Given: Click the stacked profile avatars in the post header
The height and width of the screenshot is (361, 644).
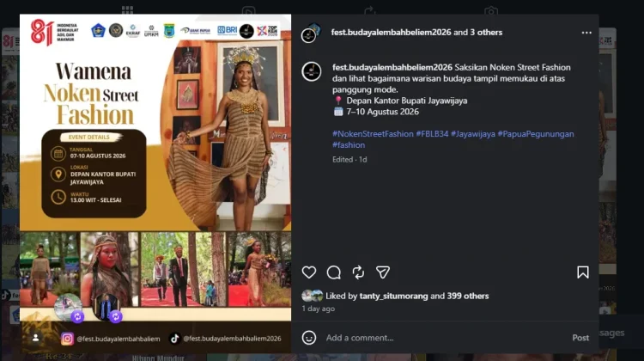Looking at the screenshot, I should tap(311, 33).
